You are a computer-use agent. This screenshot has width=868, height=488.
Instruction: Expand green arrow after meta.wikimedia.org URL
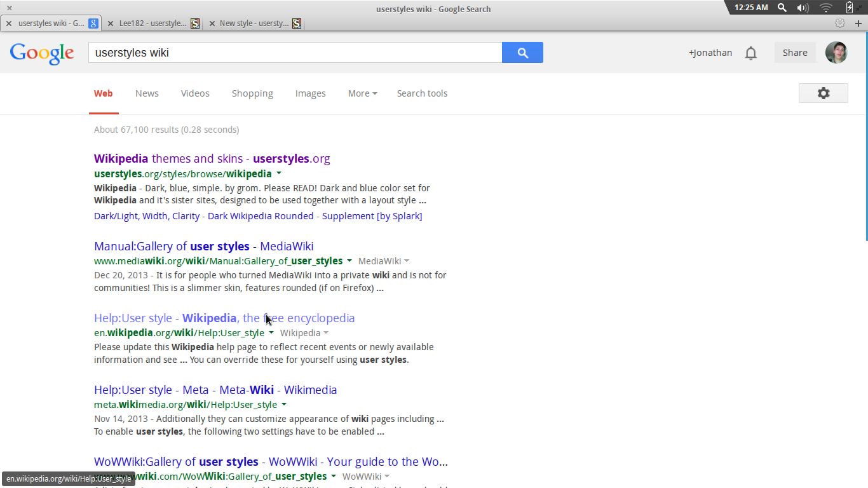tap(284, 405)
